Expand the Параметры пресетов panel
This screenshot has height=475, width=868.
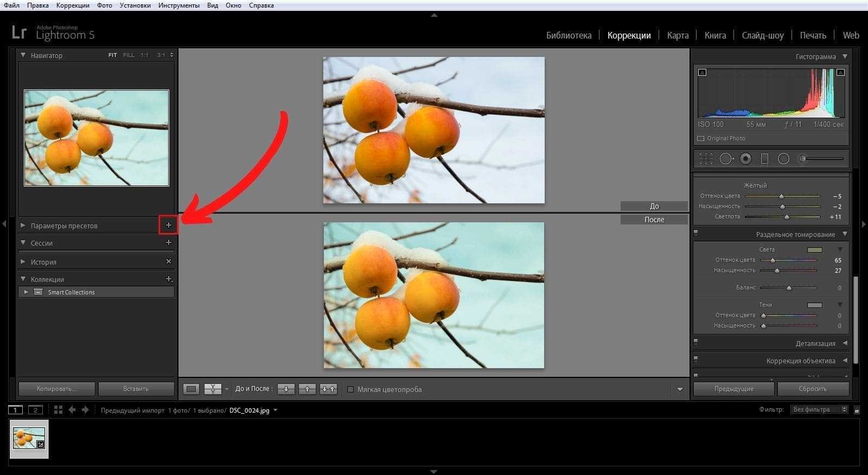pyautogui.click(x=23, y=225)
